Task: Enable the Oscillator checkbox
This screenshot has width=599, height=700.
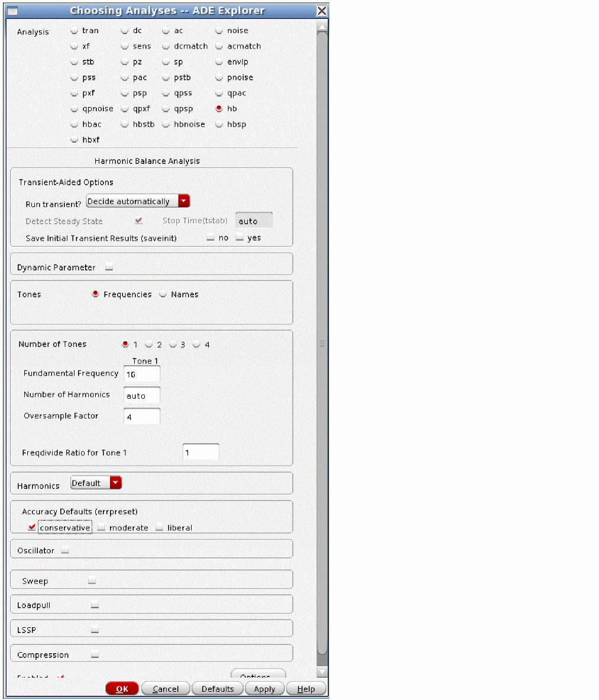Action: tap(65, 550)
